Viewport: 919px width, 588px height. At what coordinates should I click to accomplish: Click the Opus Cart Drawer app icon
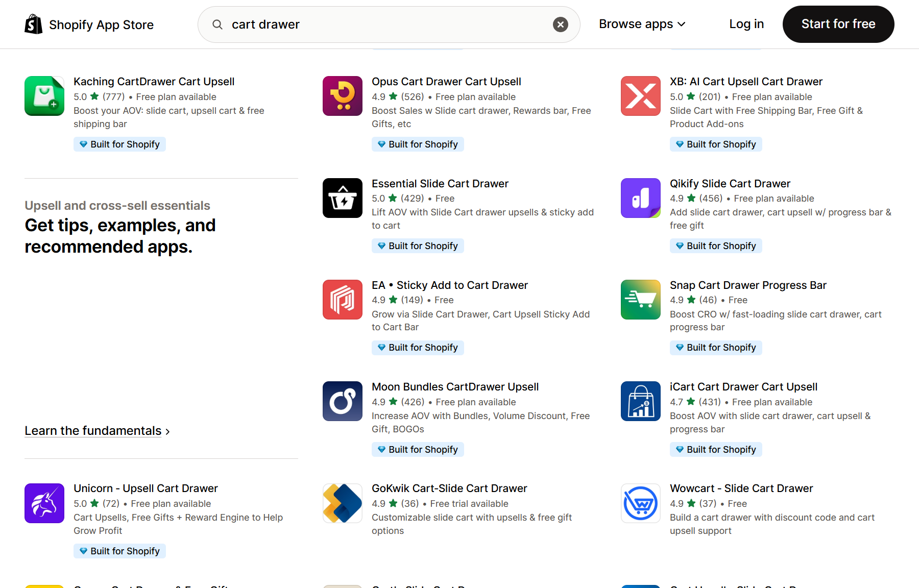(x=342, y=96)
